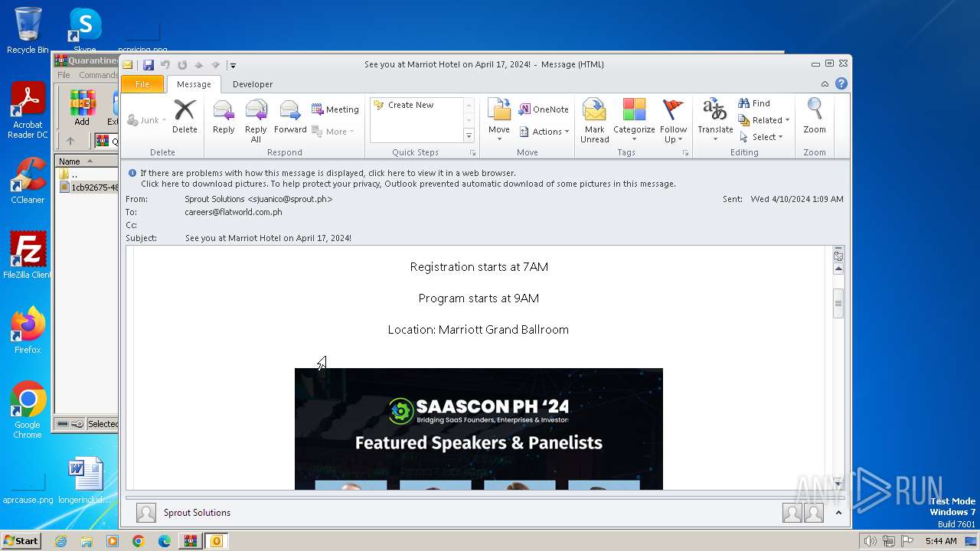Click the sender address sjuanico@sprout.ph
The width and height of the screenshot is (980, 551).
[x=290, y=199]
